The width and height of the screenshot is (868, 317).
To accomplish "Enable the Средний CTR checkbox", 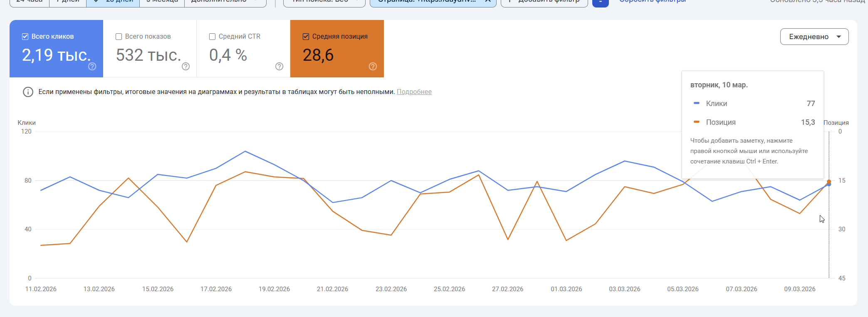I will click(x=212, y=37).
